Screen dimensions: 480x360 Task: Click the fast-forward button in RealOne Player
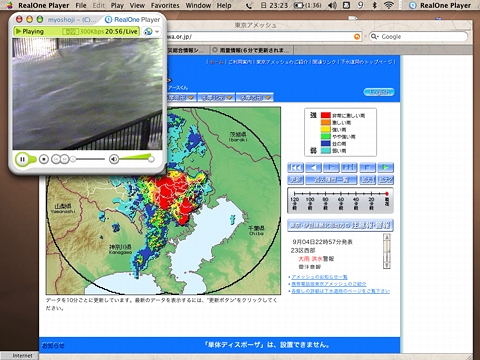click(65, 159)
